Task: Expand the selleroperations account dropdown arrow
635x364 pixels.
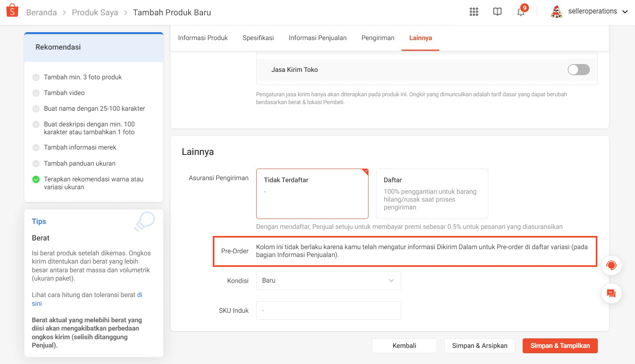Action: 625,12
